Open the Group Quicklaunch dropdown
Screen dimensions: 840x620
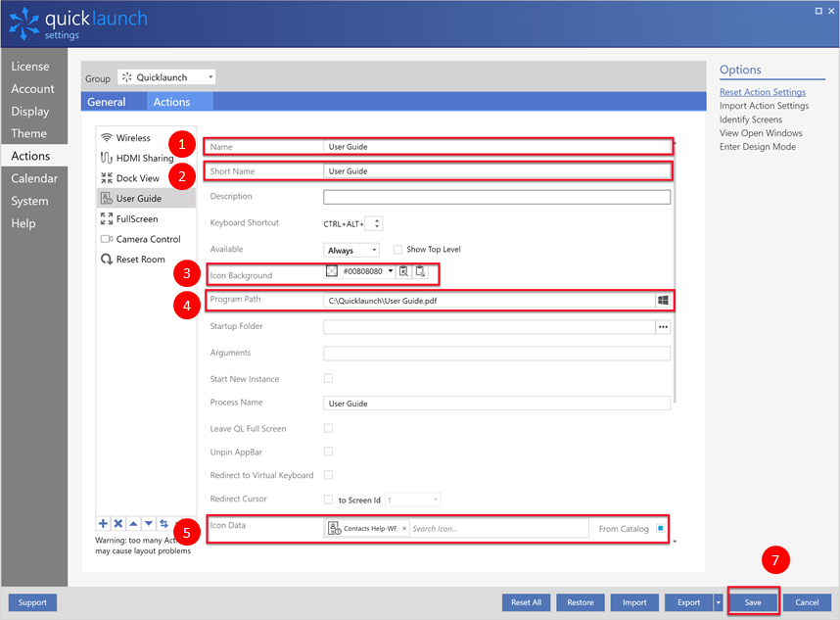tap(166, 77)
